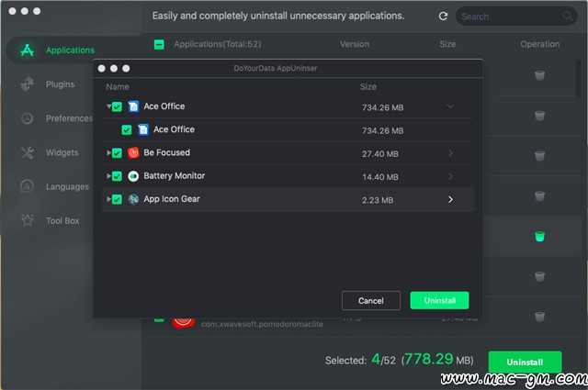Select the App Icon Gear row name

coord(172,199)
